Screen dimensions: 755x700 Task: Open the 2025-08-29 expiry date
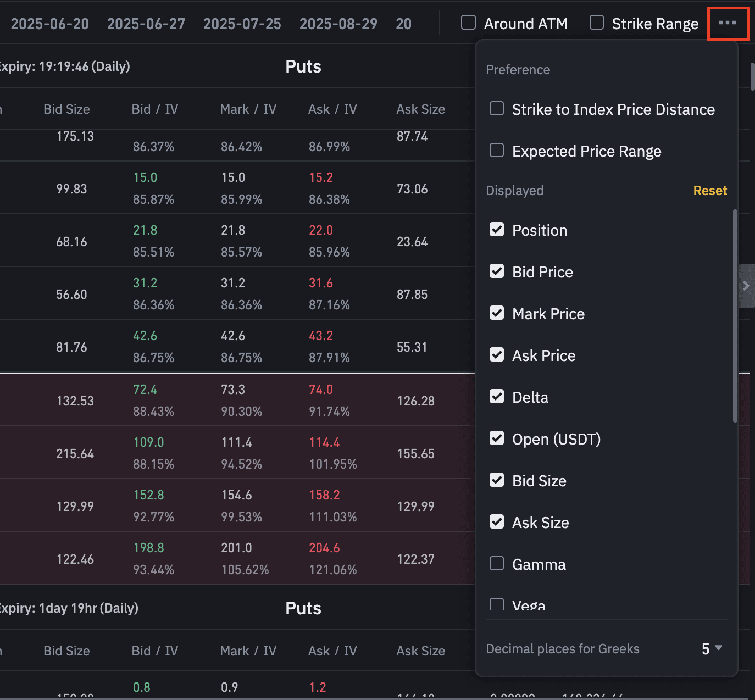(x=338, y=24)
